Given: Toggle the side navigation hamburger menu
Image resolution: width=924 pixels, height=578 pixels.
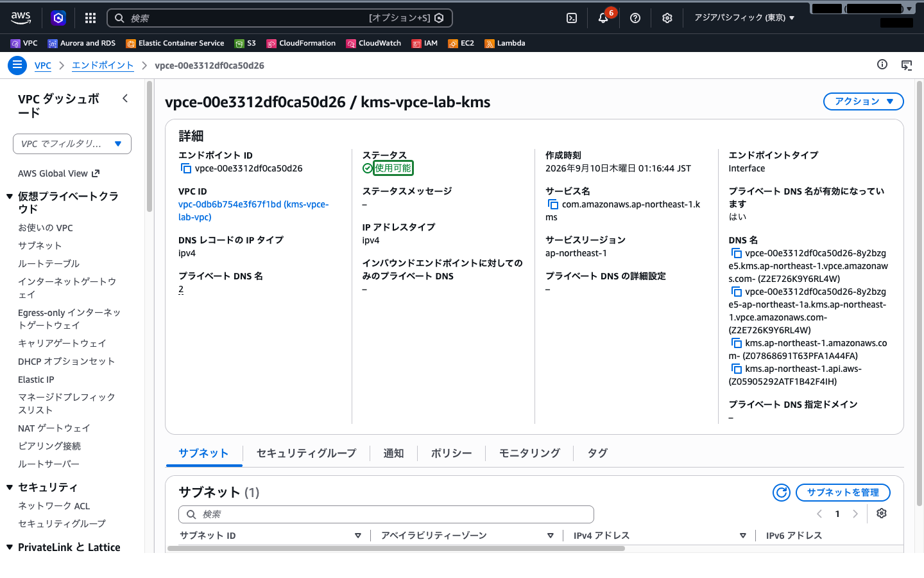Looking at the screenshot, I should (17, 65).
